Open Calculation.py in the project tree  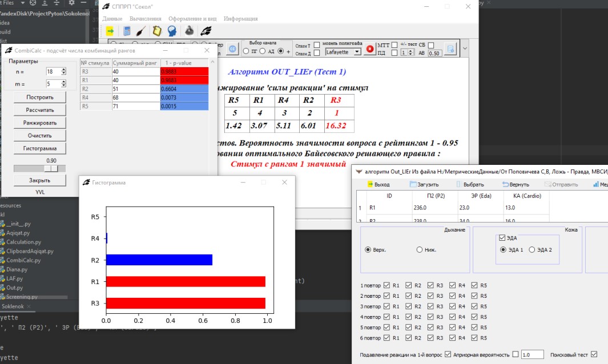(23, 242)
